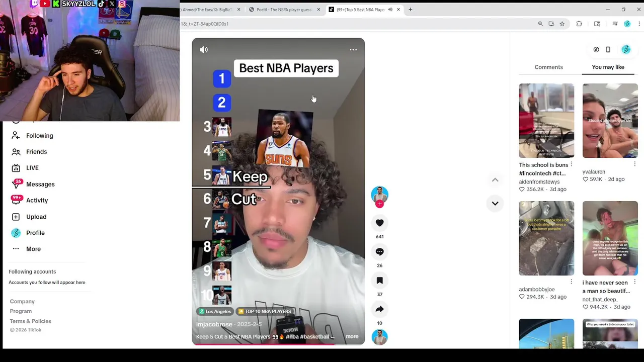Open a new browser tab
The height and width of the screenshot is (362, 644).
(x=411, y=10)
